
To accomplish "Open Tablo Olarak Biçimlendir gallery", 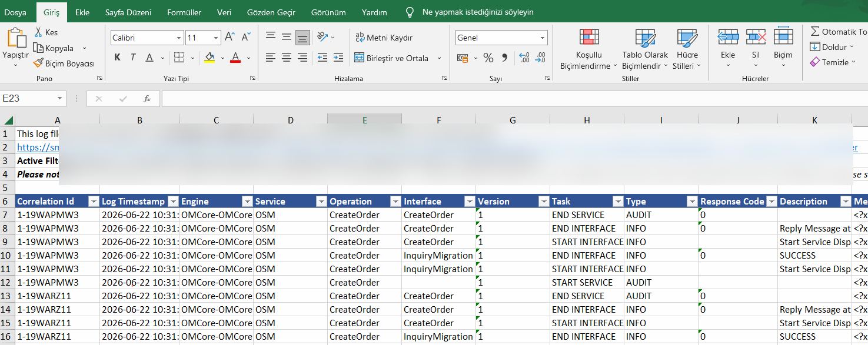I will click(646, 49).
